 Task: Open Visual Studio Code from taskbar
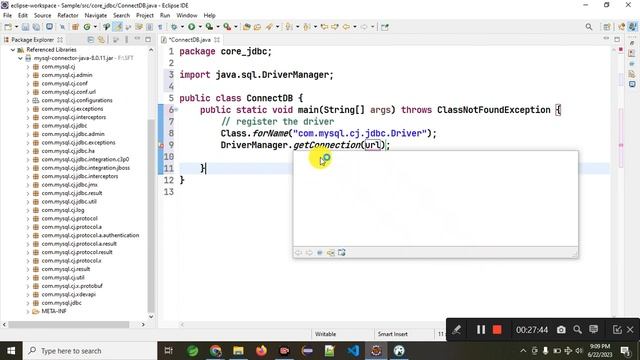click(353, 351)
